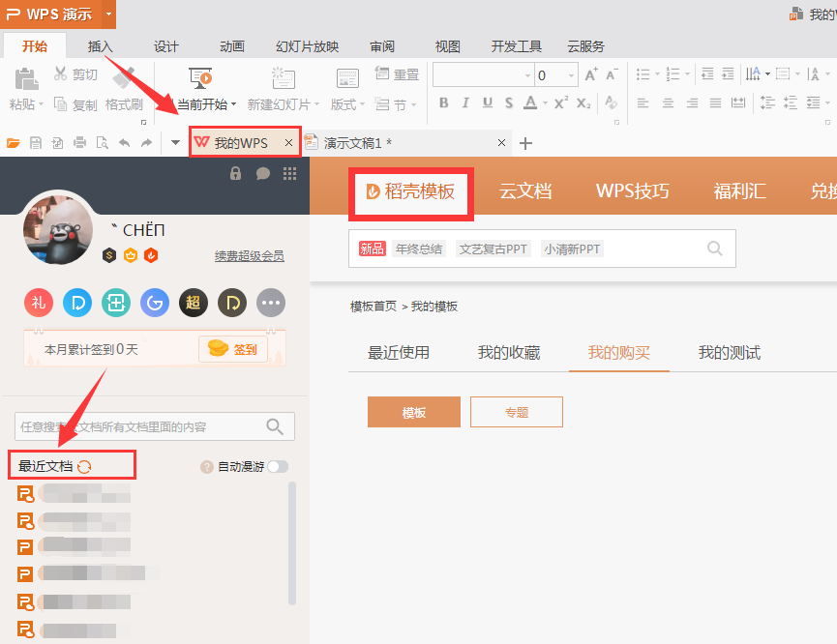837x644 pixels.
Task: Switch to 最近使用 tab
Action: coord(399,352)
